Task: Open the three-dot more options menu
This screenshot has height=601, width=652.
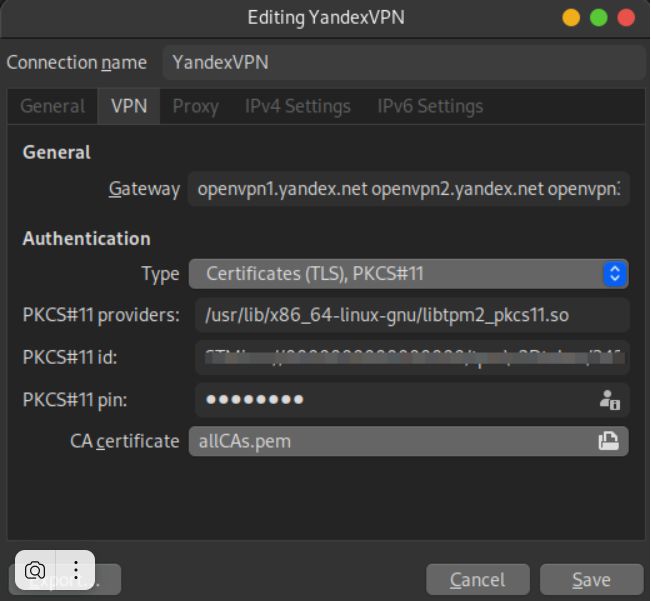Action: 75,570
